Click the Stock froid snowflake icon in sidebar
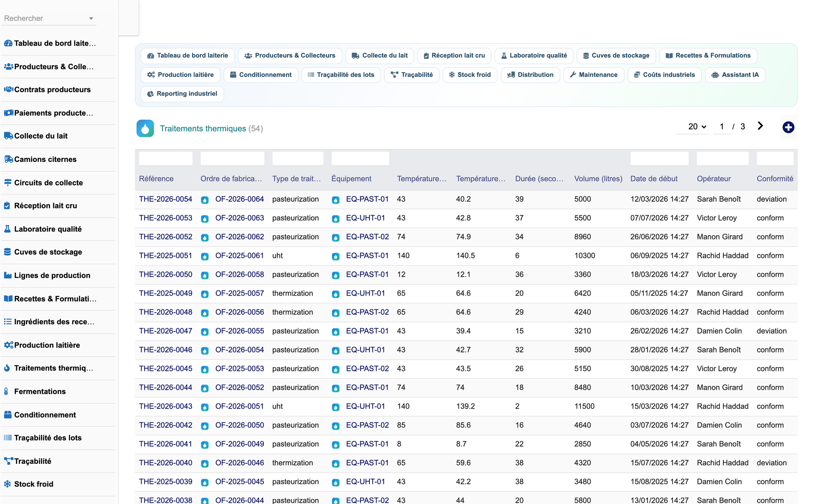Screen dimensions: 815x504 tap(7, 484)
